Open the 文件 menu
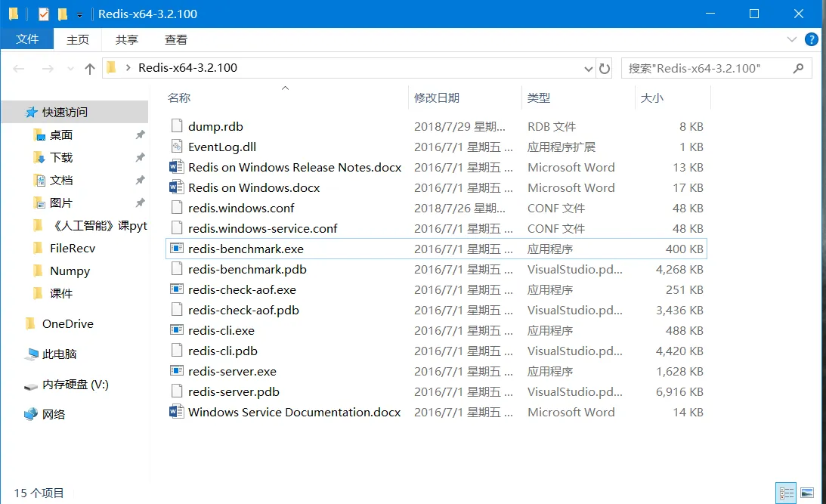Image resolution: width=826 pixels, height=504 pixels. pyautogui.click(x=27, y=39)
